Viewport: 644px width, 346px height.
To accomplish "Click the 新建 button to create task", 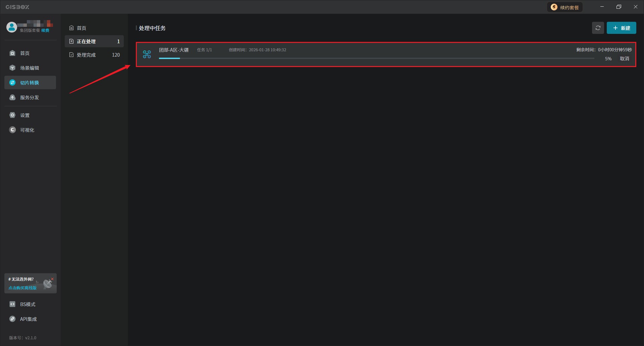I will (621, 28).
